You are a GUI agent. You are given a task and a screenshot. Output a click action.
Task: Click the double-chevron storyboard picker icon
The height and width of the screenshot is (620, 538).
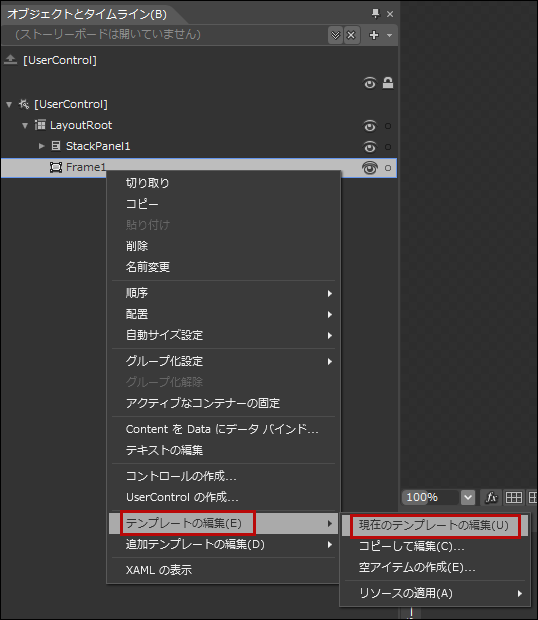(335, 35)
